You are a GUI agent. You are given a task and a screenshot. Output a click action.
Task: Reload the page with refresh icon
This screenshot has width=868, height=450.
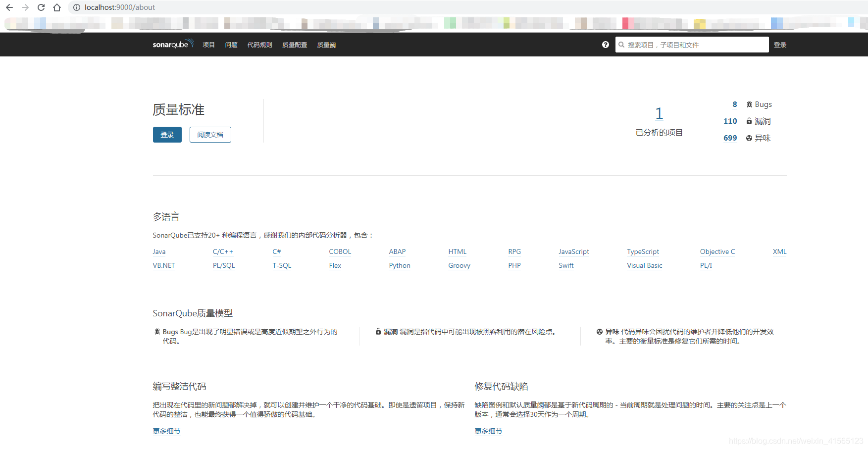click(41, 7)
